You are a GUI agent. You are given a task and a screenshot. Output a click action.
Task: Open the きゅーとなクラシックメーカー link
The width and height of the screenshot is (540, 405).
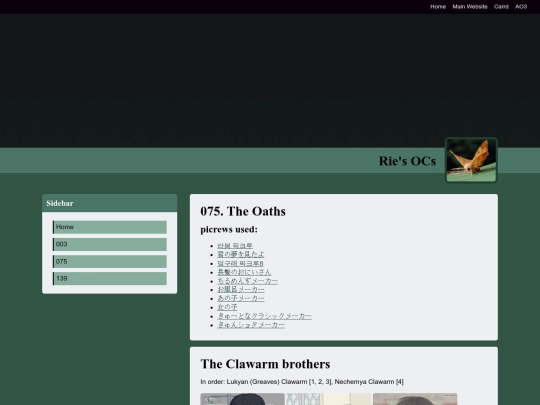(264, 316)
